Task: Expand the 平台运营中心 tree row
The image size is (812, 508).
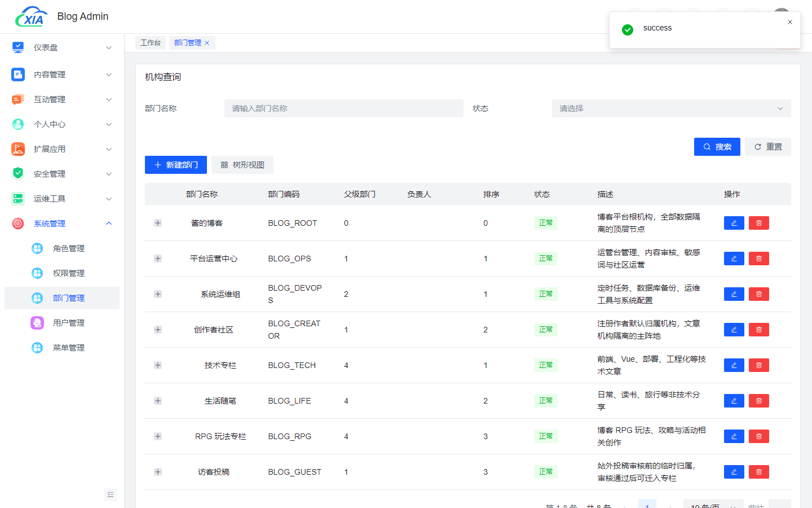Action: [x=158, y=259]
